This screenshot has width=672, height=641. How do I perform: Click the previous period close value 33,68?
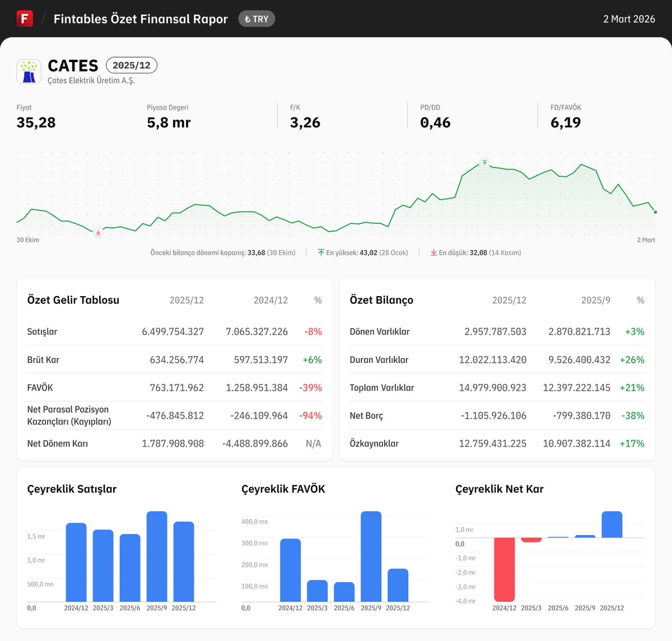pyautogui.click(x=256, y=253)
